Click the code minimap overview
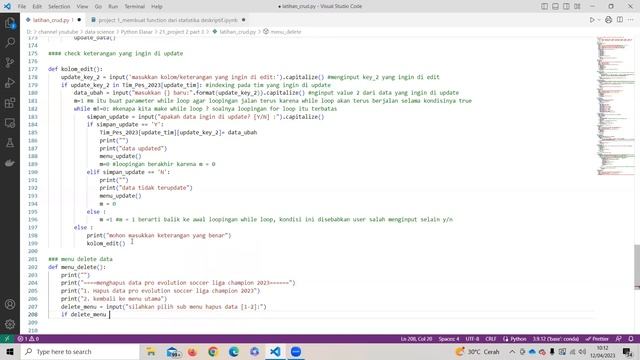This screenshot has height=360, width=640. click(x=615, y=106)
